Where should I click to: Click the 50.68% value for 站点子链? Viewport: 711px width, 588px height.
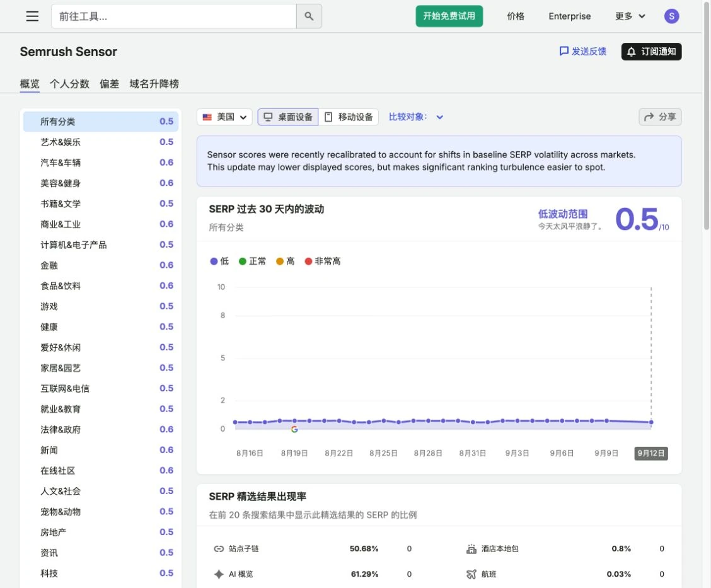point(364,549)
